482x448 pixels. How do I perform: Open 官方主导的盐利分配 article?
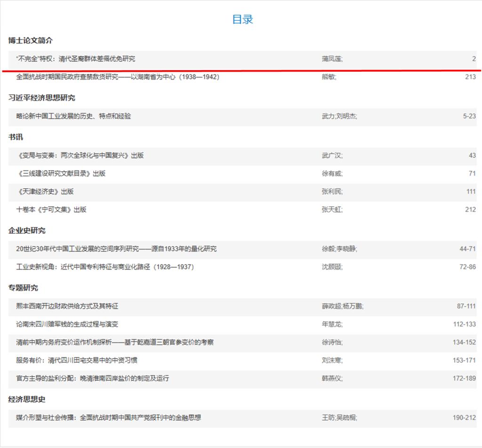[93, 378]
